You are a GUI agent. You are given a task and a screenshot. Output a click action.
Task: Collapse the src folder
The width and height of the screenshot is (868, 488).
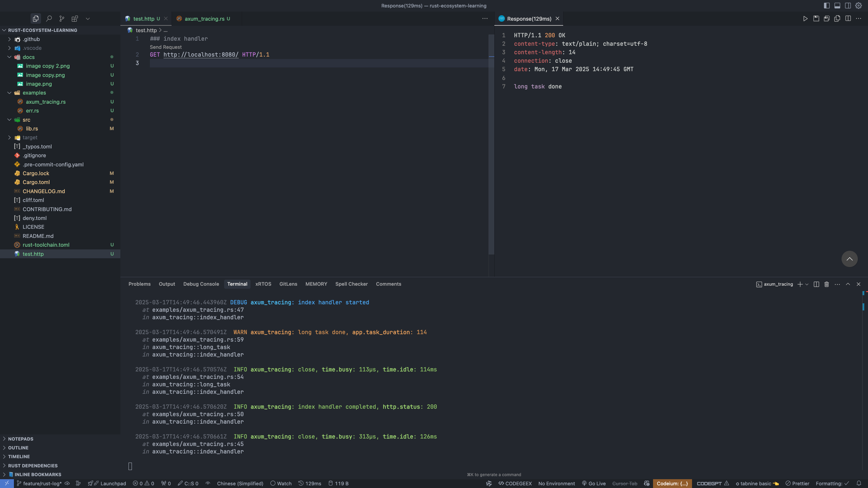coord(26,120)
